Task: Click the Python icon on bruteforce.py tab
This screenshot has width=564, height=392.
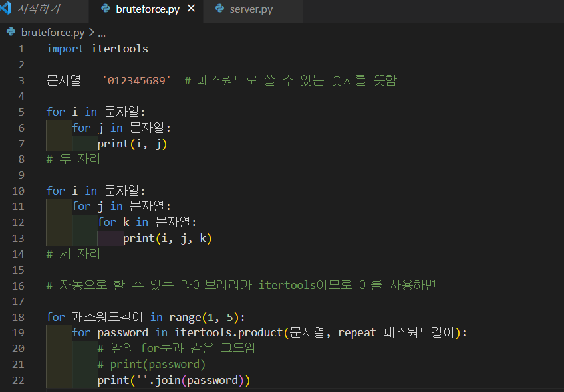Action: [105, 8]
